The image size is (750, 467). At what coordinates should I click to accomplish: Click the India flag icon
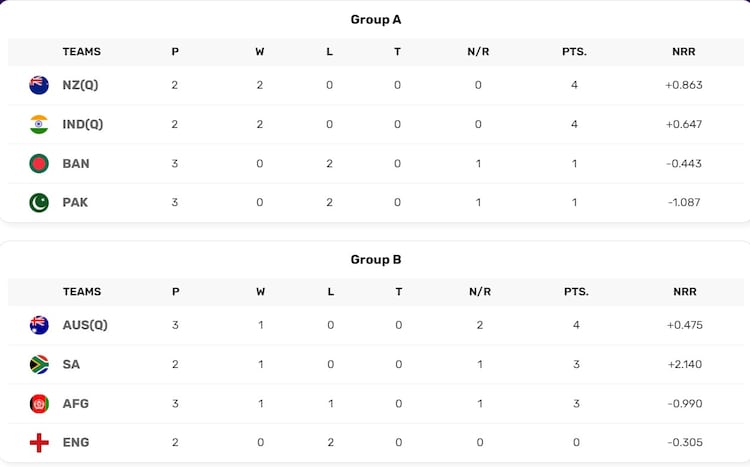click(39, 124)
